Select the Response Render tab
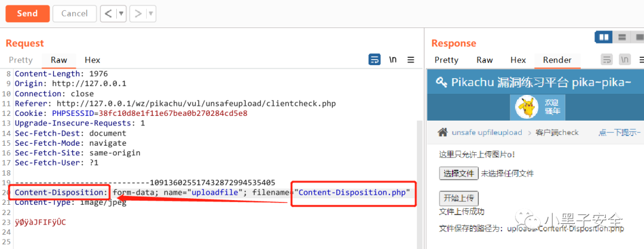This screenshot has height=249, width=644. [x=558, y=60]
